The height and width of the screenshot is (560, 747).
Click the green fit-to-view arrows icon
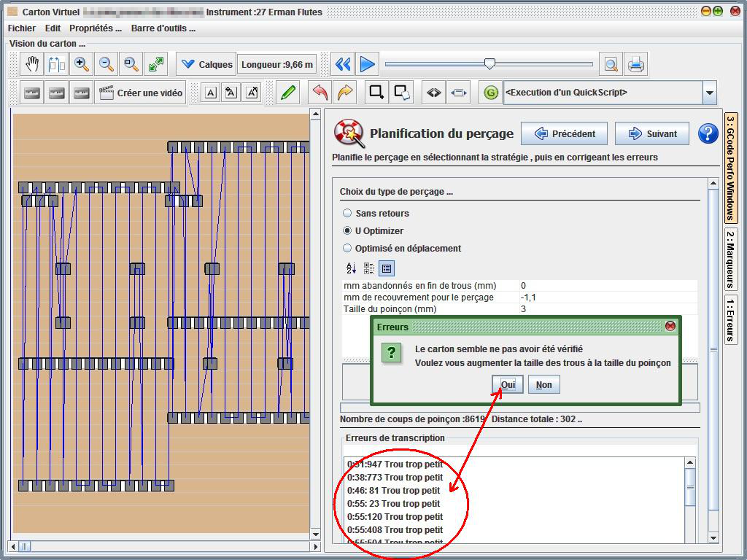pyautogui.click(x=156, y=64)
